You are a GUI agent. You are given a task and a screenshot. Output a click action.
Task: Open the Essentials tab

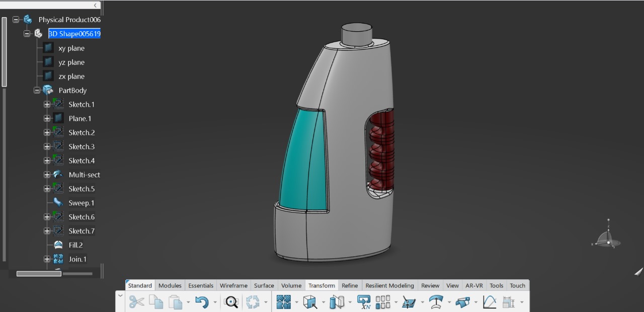pyautogui.click(x=201, y=285)
